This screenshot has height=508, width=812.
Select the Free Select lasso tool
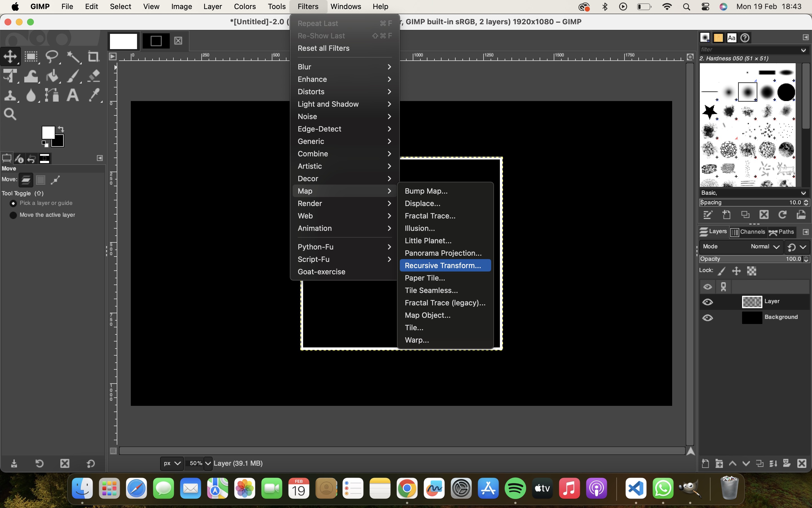coord(52,56)
